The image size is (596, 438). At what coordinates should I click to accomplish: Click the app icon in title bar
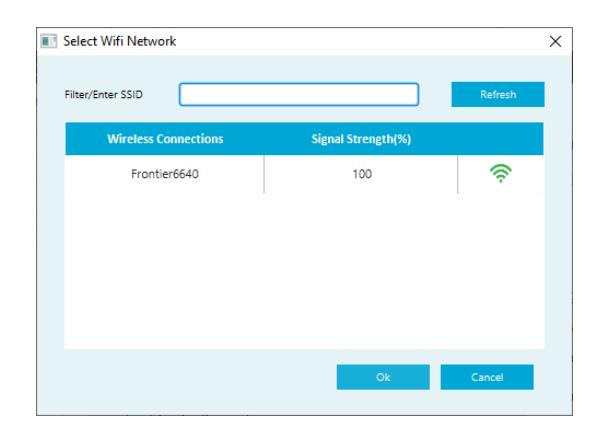49,41
